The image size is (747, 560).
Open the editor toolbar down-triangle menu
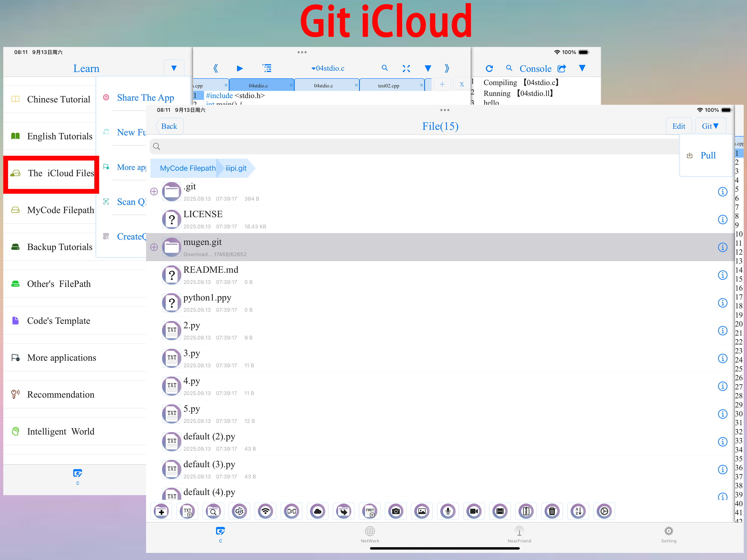[x=428, y=69]
